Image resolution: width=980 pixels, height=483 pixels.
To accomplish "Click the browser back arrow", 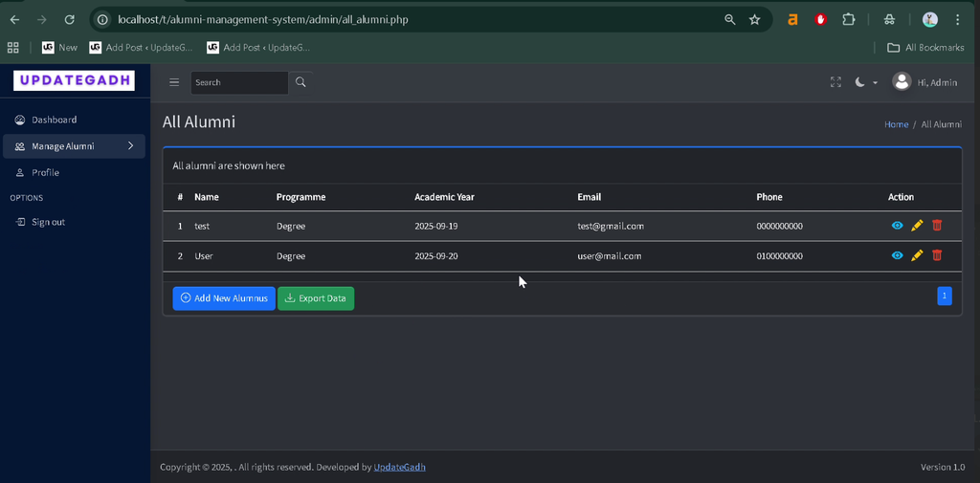I will pyautogui.click(x=14, y=20).
